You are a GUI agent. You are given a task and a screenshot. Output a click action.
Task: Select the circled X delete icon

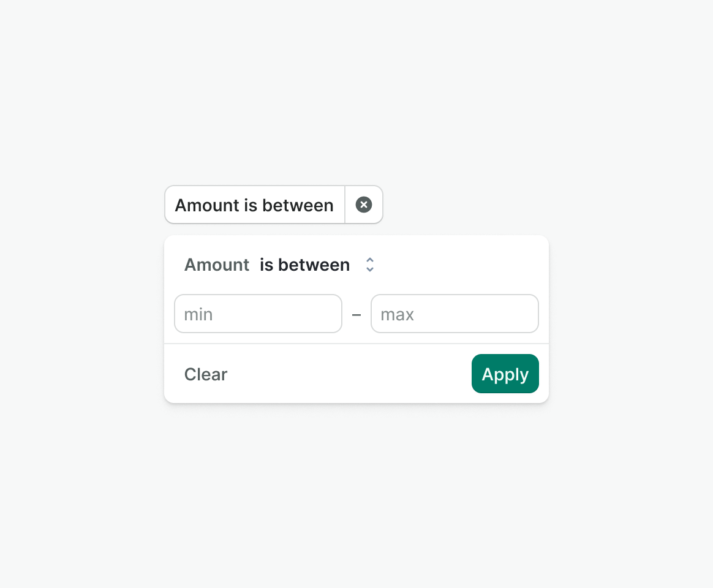(x=363, y=205)
